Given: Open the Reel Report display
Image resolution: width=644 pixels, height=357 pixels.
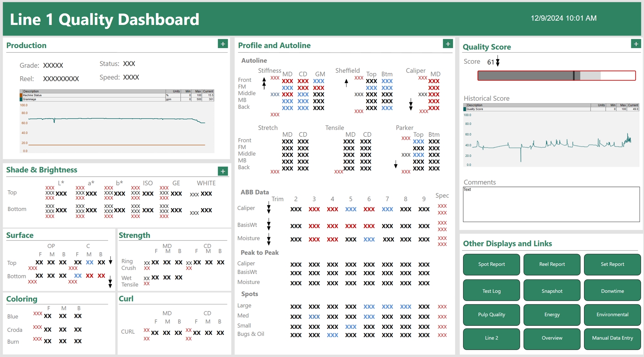Looking at the screenshot, I should pyautogui.click(x=552, y=264).
